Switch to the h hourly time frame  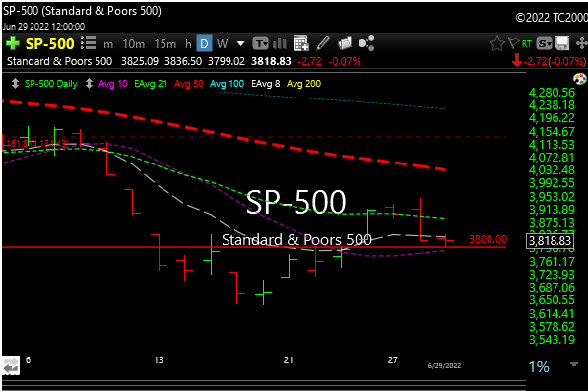tap(188, 44)
